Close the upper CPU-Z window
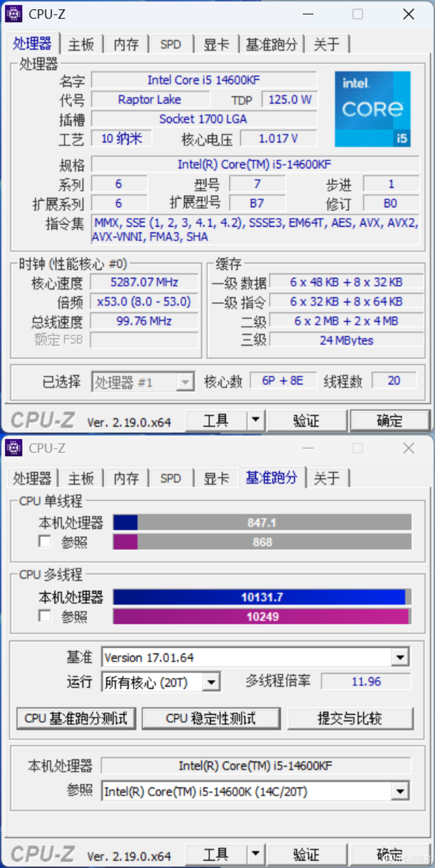 [x=409, y=14]
